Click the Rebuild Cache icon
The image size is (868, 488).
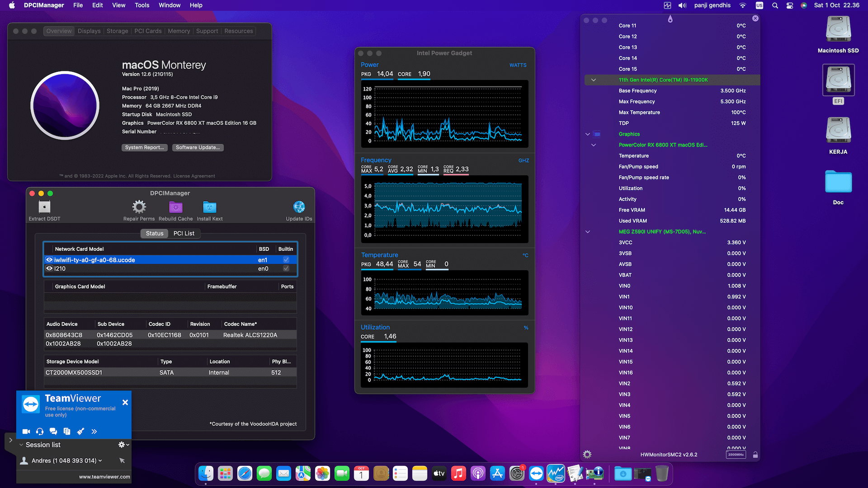click(x=175, y=208)
